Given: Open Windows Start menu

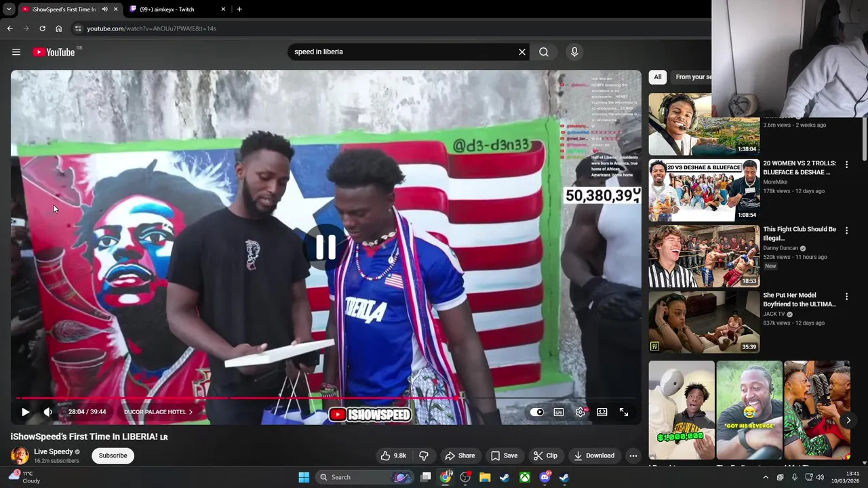Looking at the screenshot, I should coord(304,477).
